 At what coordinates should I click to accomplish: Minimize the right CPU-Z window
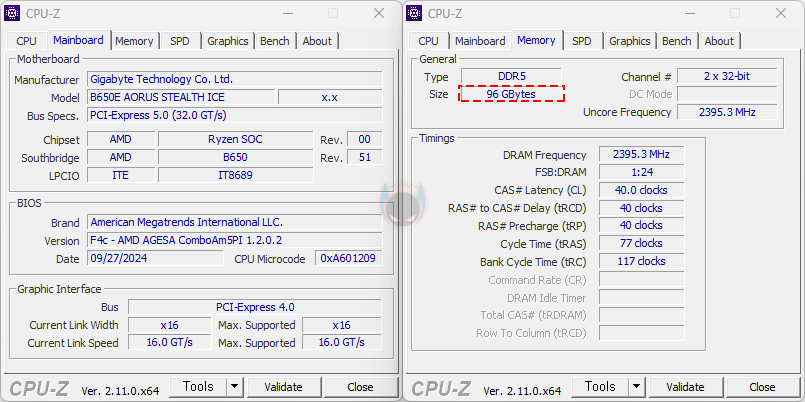coord(690,13)
